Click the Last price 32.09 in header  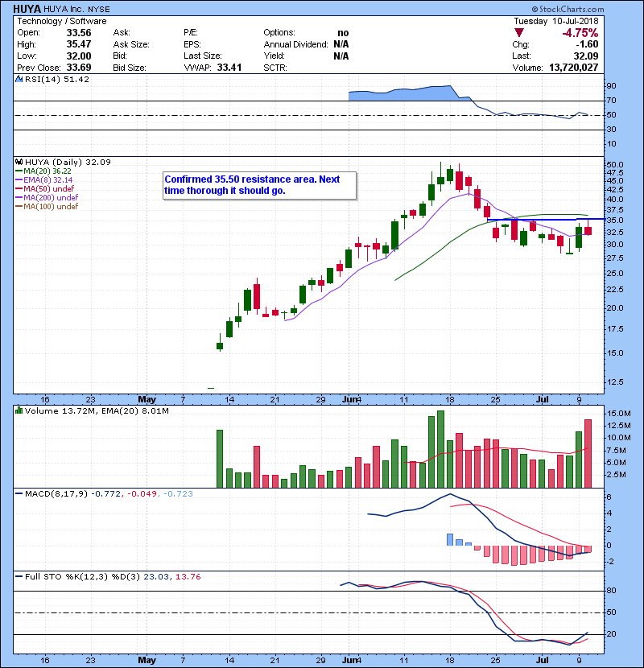pyautogui.click(x=586, y=56)
